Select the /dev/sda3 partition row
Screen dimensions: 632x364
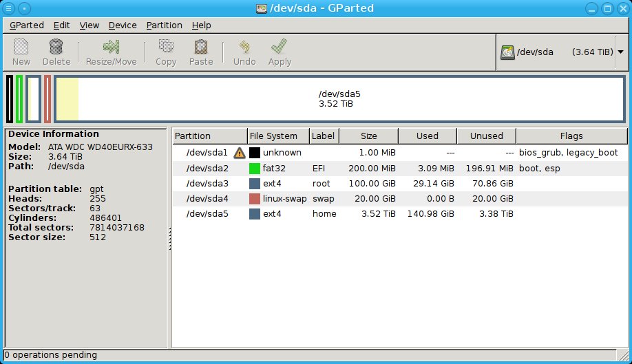[400, 184]
